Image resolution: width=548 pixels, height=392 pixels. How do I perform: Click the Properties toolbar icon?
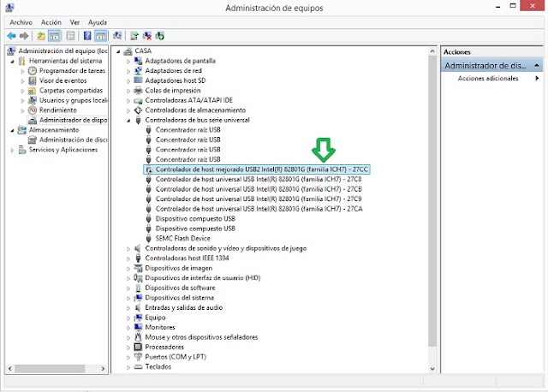pyautogui.click(x=70, y=36)
